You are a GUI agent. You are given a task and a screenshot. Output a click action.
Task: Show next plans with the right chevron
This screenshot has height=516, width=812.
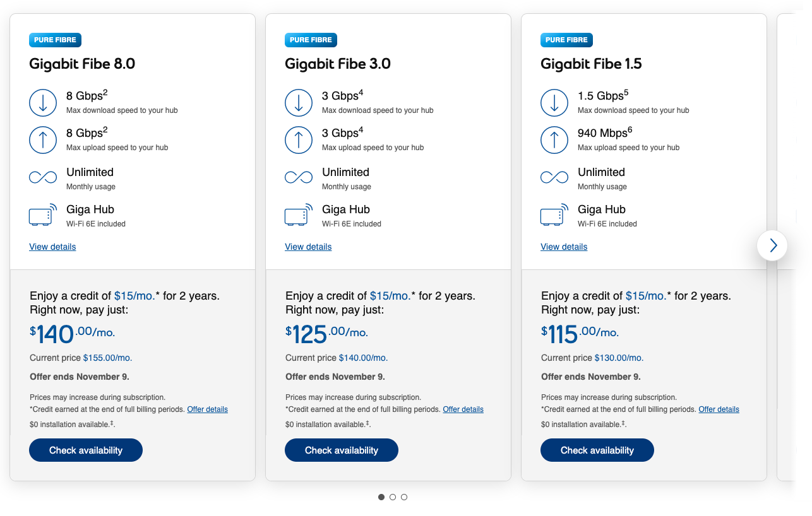point(772,245)
